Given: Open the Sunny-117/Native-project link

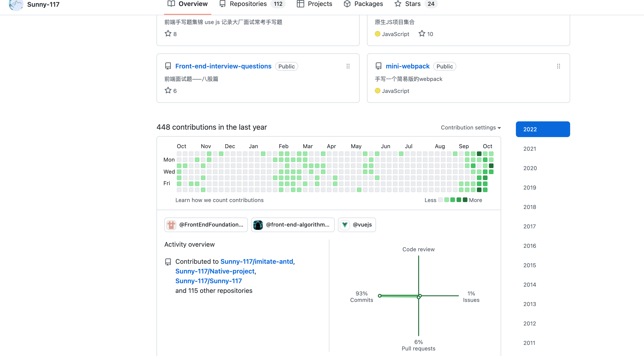Looking at the screenshot, I should pos(214,271).
